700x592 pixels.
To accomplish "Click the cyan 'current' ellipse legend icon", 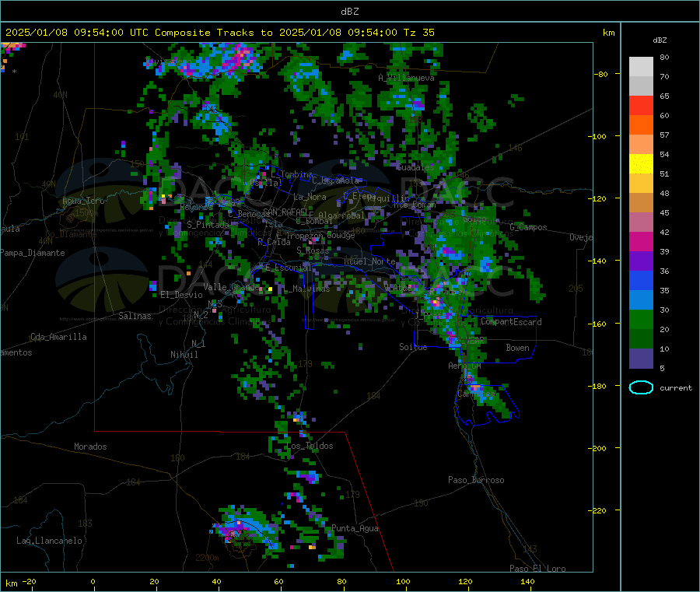I will click(641, 387).
